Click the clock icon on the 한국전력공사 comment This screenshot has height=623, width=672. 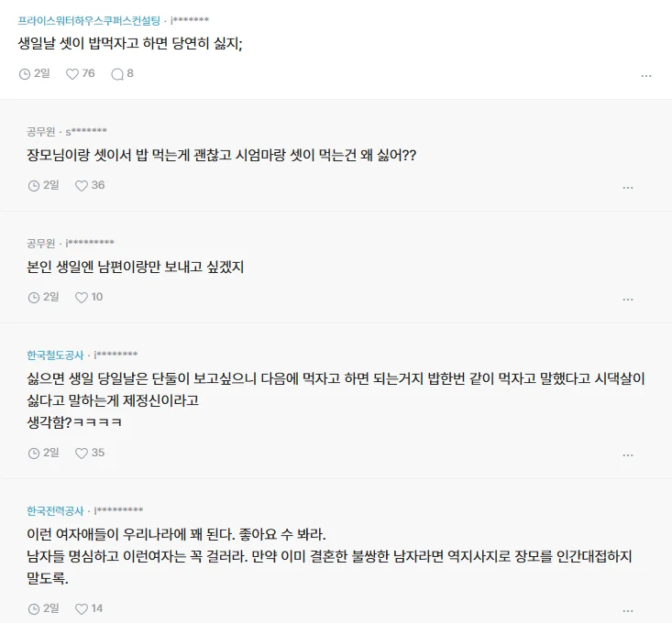(34, 608)
